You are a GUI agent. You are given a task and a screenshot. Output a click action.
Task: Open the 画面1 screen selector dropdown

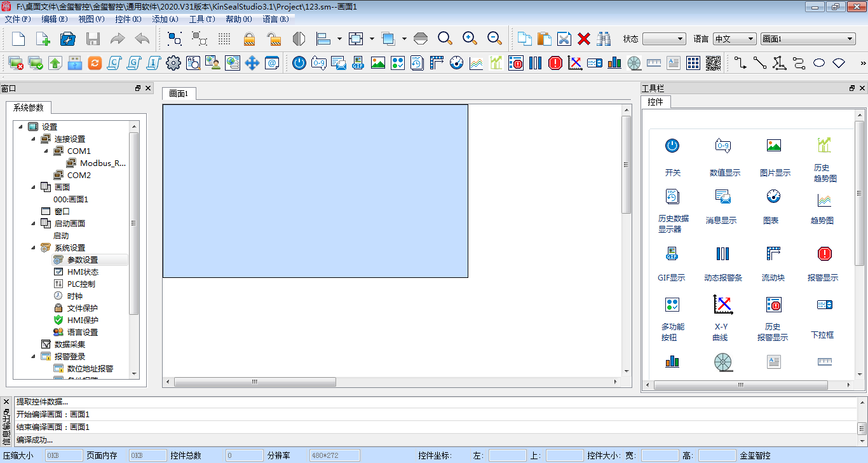tap(808, 39)
